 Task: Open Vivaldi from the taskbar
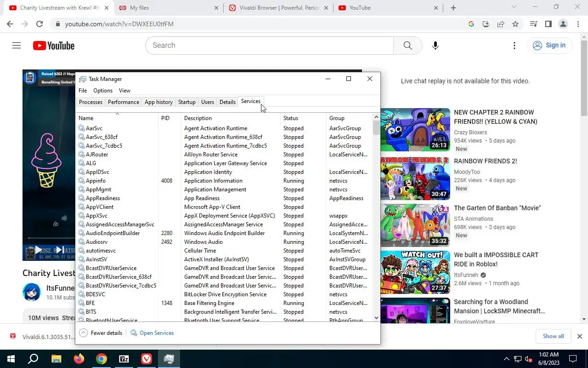tap(146, 359)
